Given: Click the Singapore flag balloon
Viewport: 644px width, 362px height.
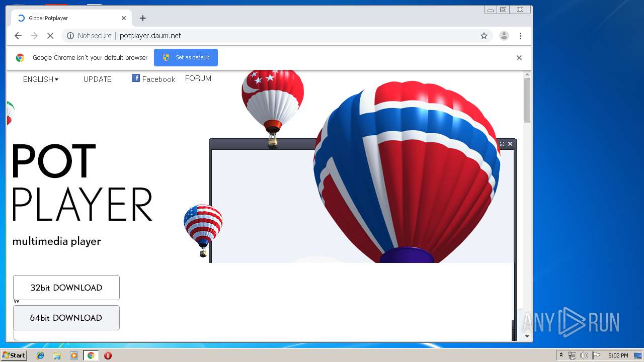Looking at the screenshot, I should pos(273,109).
